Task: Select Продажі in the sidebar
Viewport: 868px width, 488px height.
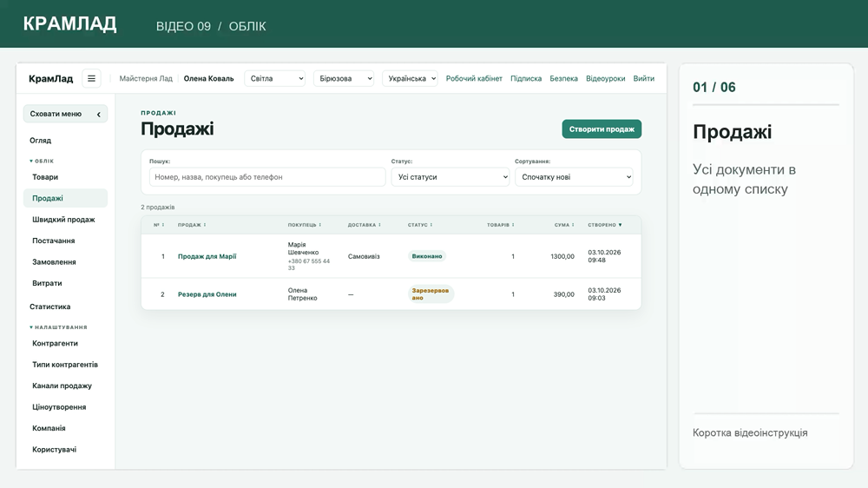Action: (65, 198)
